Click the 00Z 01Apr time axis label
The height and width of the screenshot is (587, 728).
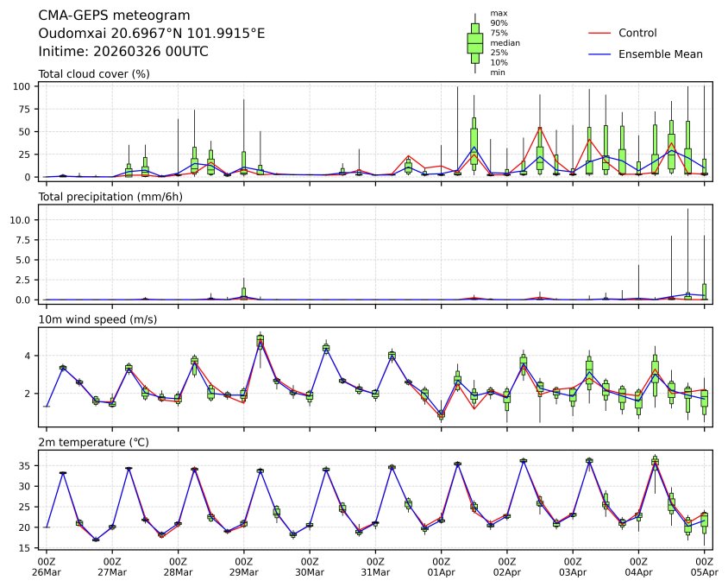pyautogui.click(x=442, y=566)
